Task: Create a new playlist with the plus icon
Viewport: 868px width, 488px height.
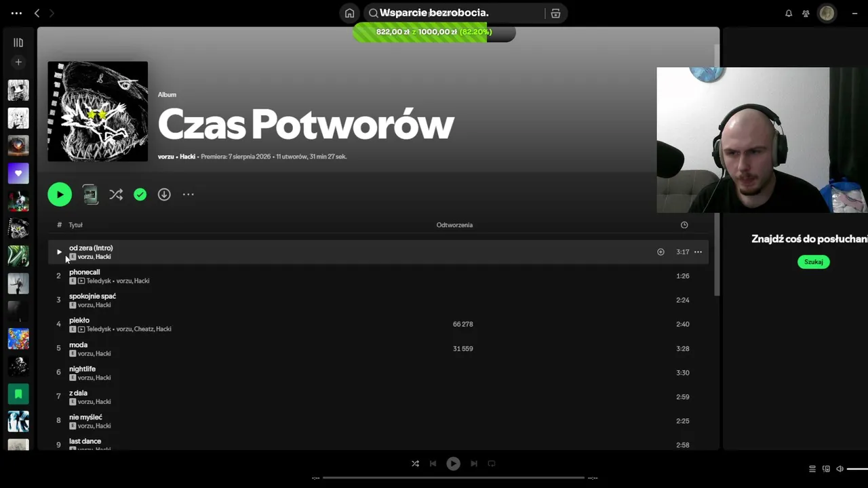Action: [x=18, y=62]
